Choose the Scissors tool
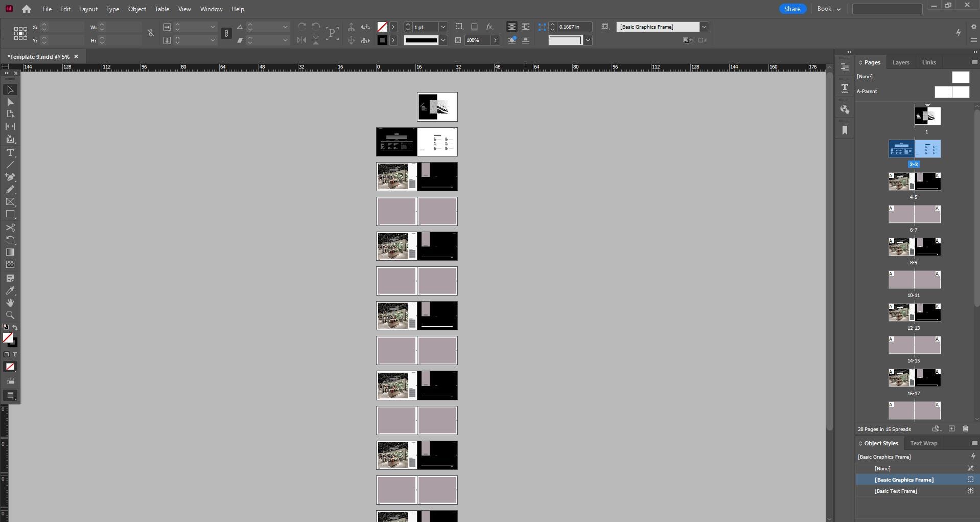Viewport: 980px width, 522px height. [x=10, y=228]
